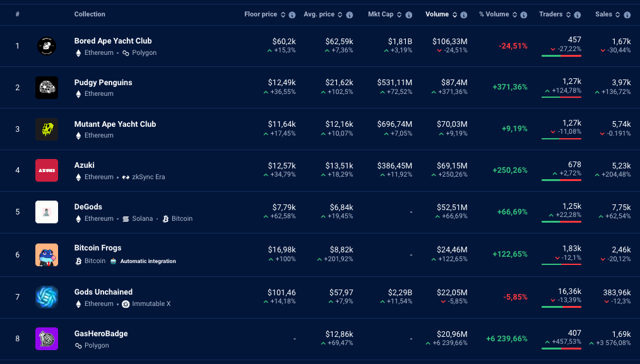Screen dimensions: 640x364
Task: Click GasHeroBadge traders ratio bar
Action: coord(561,348)
